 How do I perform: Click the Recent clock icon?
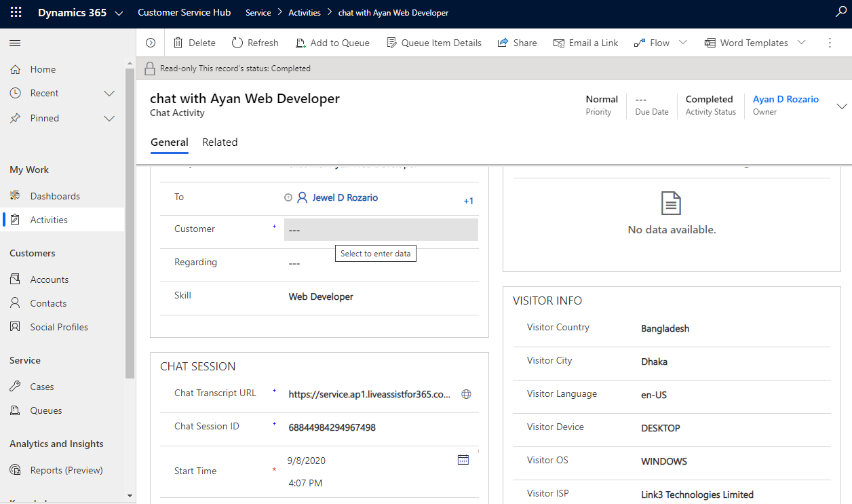(x=16, y=93)
